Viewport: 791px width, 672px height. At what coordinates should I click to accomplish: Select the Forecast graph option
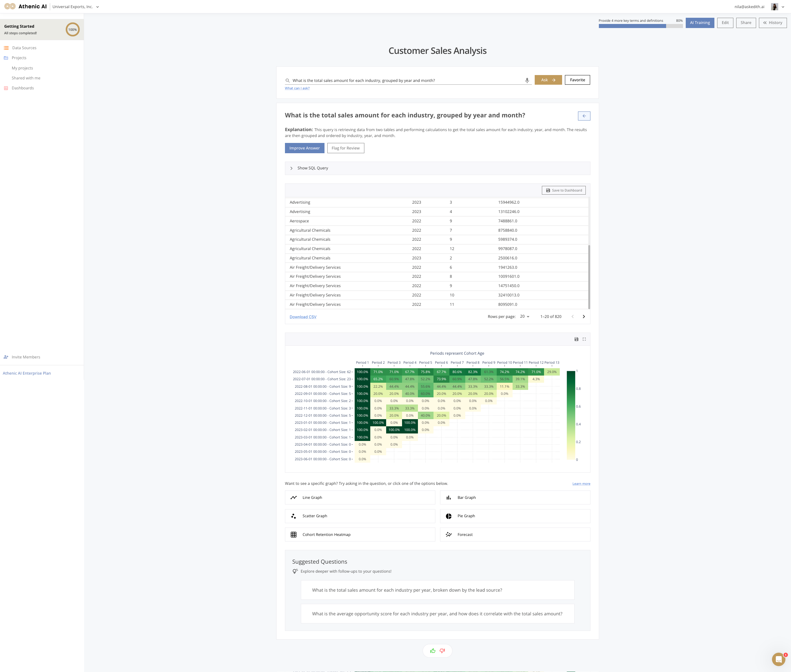tap(515, 534)
